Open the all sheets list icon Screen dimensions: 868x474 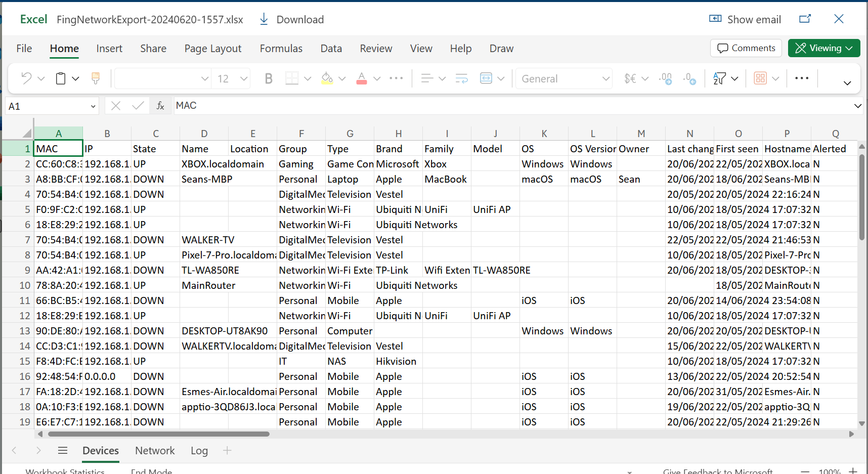(63, 450)
